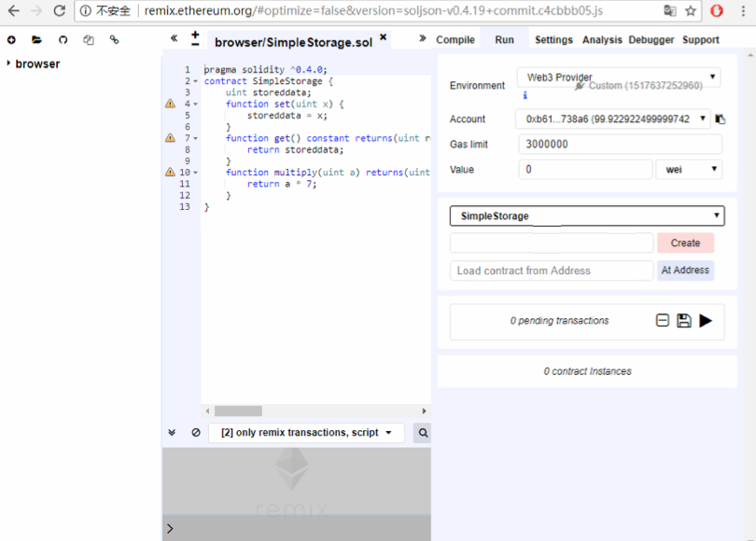Click the 'return a * 7;' code line
Screen dimensions: 756x541
(282, 184)
